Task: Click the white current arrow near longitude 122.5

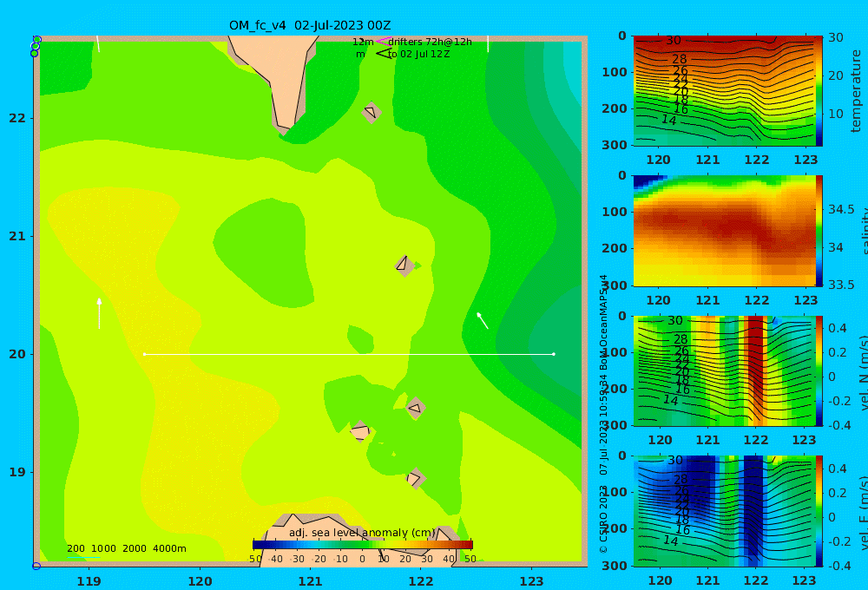Action: click(x=482, y=320)
